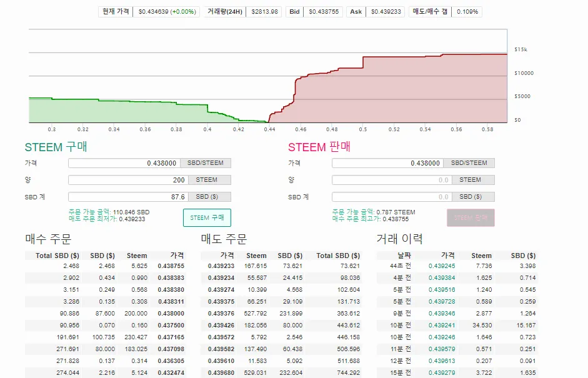This screenshot has height=378, width=588.
Task: Select the buy SBD total field showing 87.6
Action: pyautogui.click(x=127, y=197)
